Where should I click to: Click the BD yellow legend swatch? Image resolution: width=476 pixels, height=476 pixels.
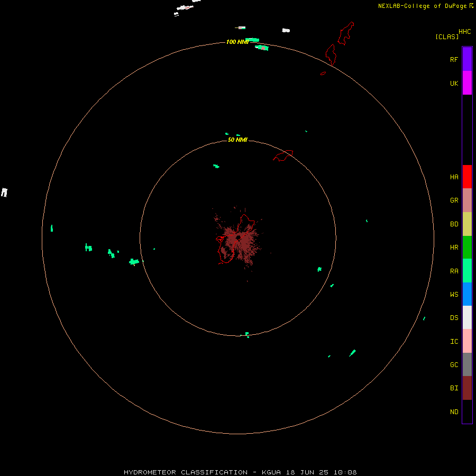pyautogui.click(x=467, y=224)
